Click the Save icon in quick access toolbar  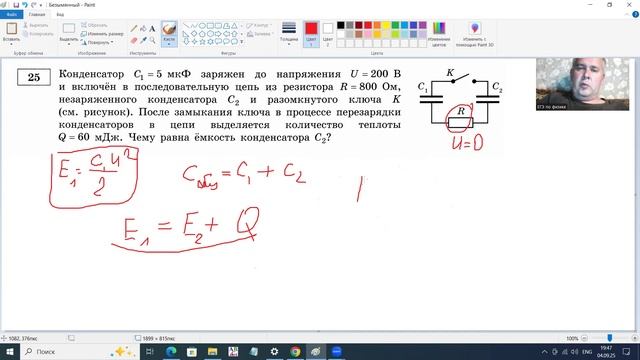(16, 5)
